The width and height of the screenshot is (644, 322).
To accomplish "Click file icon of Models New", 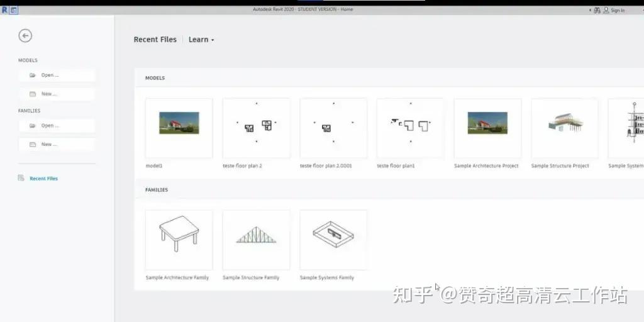I will click(x=33, y=94).
